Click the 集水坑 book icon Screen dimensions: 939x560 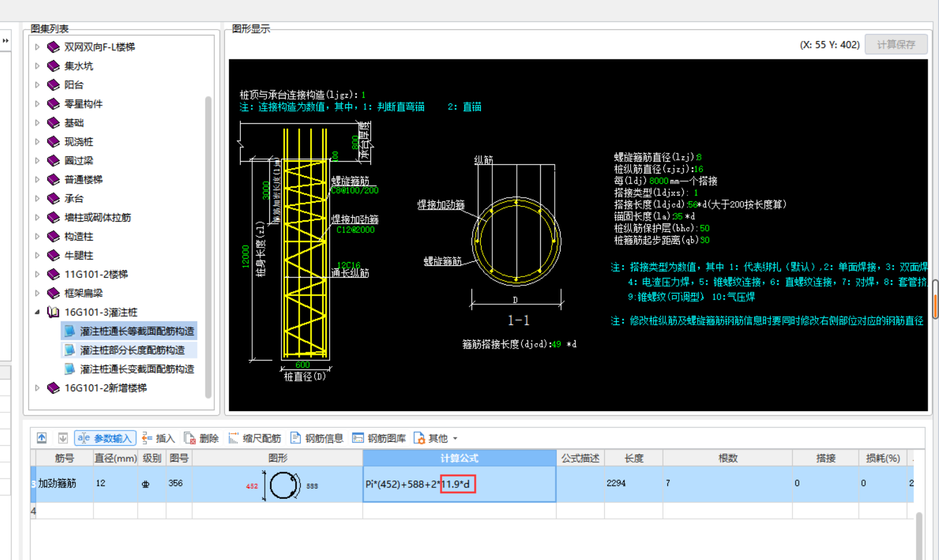[54, 66]
